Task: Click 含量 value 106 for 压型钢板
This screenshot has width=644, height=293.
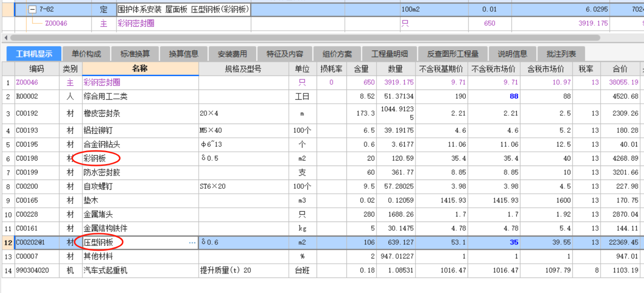Action: 361,242
